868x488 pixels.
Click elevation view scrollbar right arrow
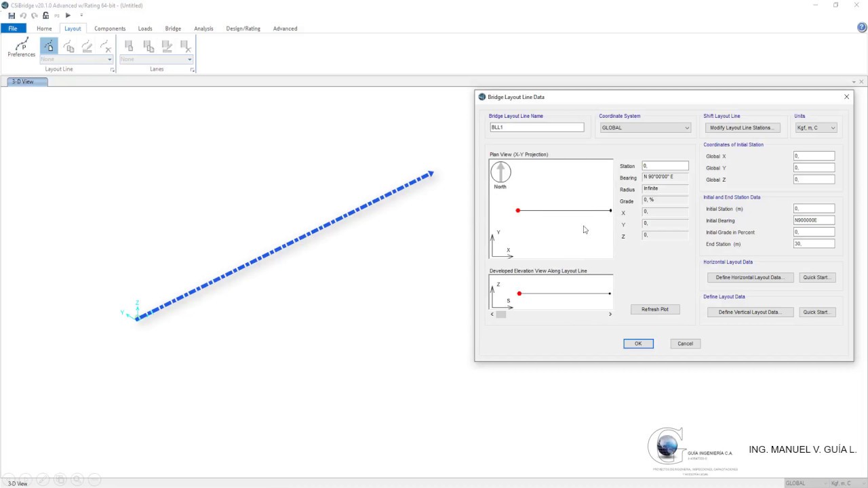(610, 314)
